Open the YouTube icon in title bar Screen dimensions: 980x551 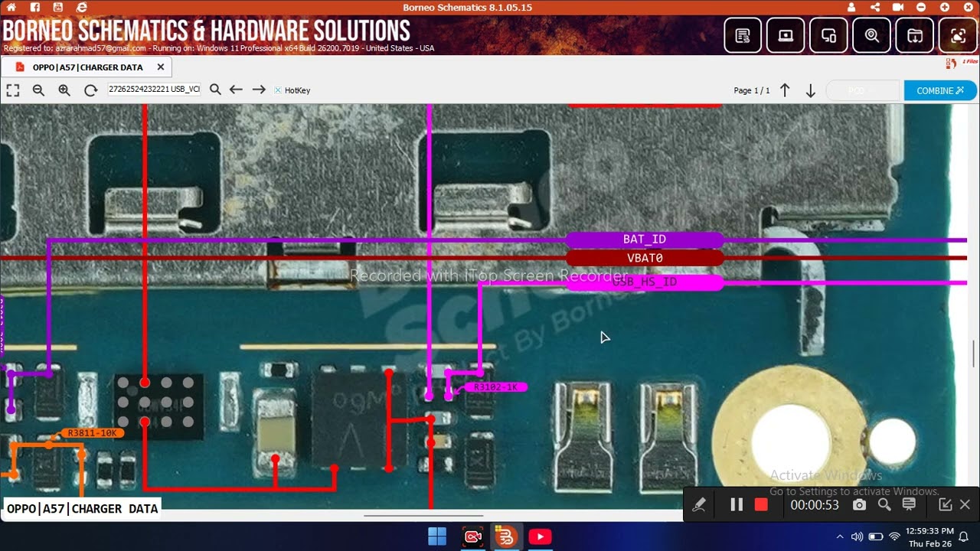pyautogui.click(x=59, y=7)
